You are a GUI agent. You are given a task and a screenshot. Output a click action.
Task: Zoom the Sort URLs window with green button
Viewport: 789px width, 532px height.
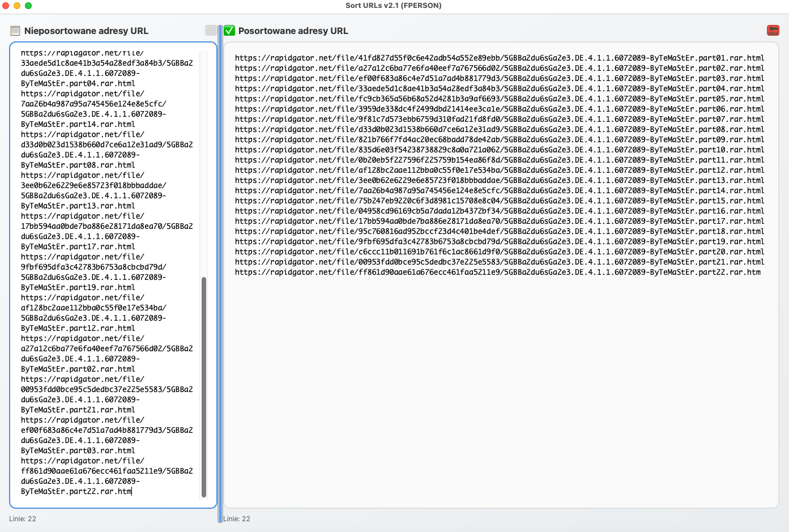pos(28,6)
